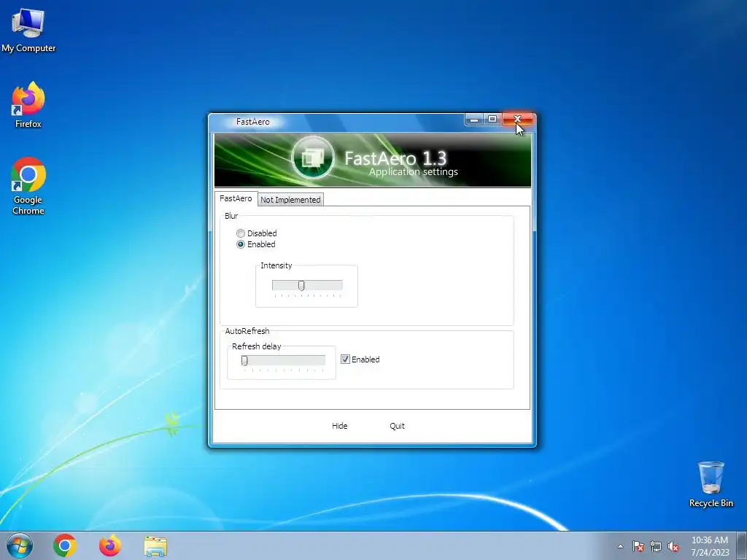
Task: Launch Firefox from the taskbar
Action: [109, 545]
